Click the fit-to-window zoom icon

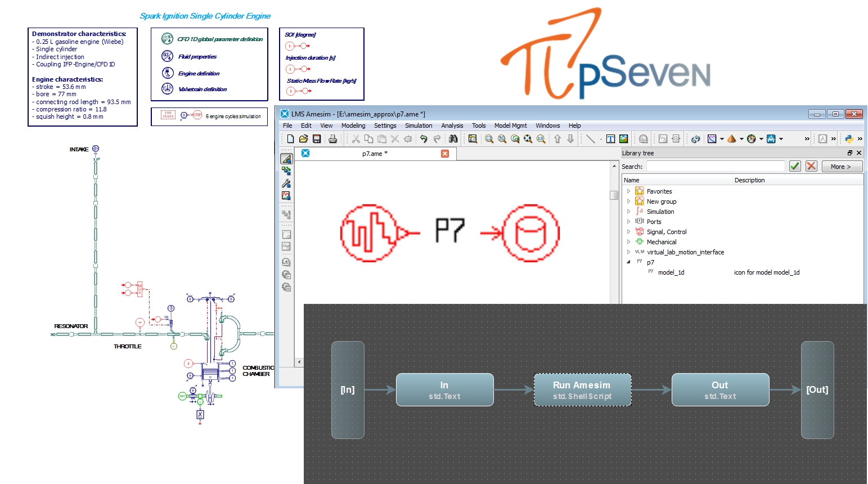click(528, 139)
